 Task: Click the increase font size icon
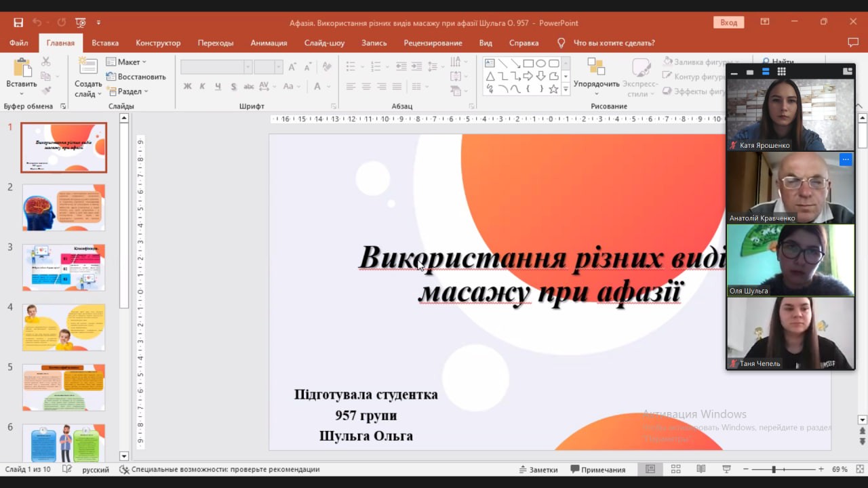(x=292, y=67)
